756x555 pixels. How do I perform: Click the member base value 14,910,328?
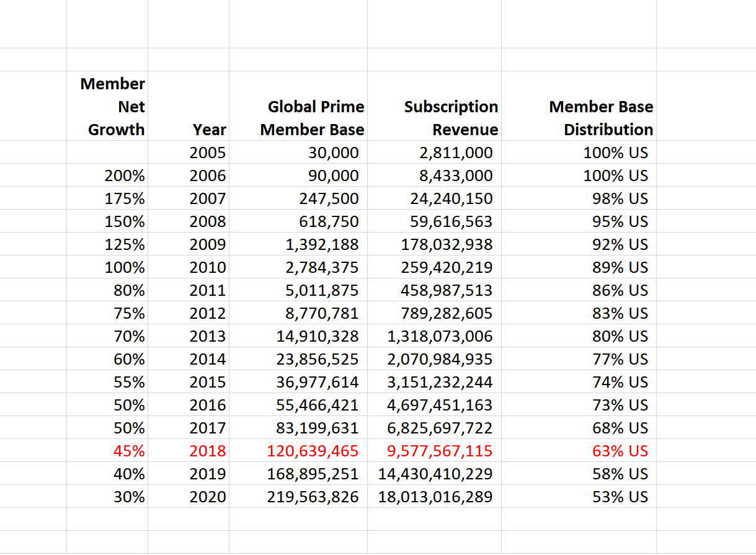(x=298, y=336)
